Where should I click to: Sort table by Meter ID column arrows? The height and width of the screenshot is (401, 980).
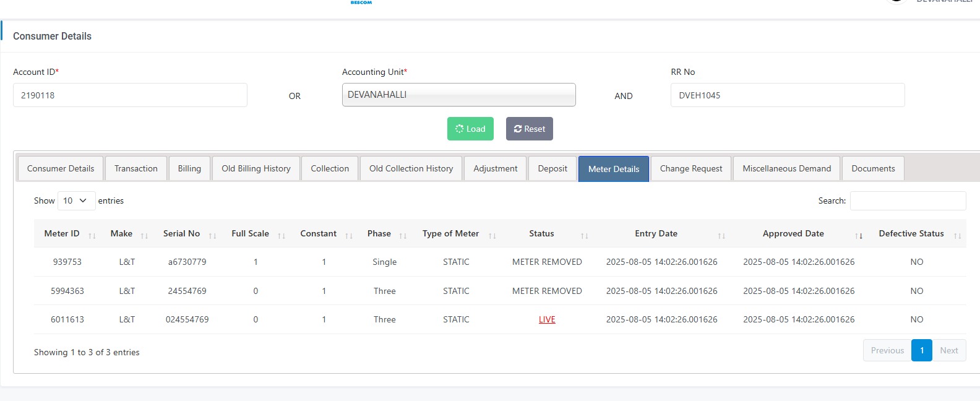pos(92,235)
